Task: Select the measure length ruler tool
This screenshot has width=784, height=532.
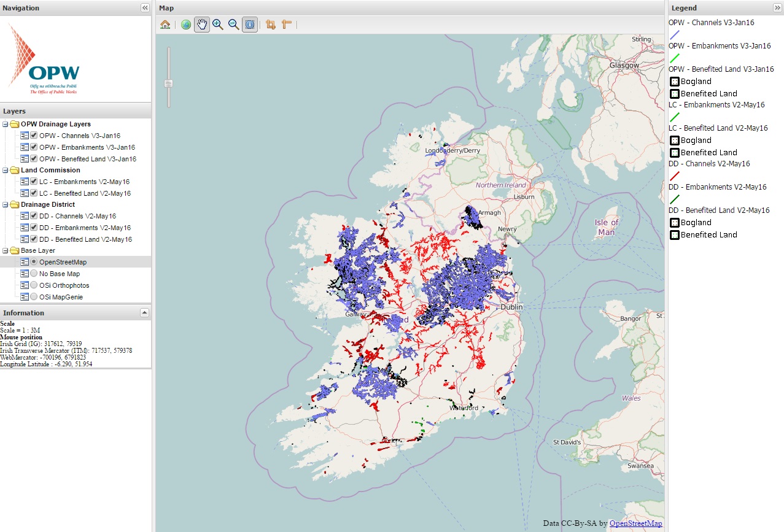Action: [x=286, y=25]
